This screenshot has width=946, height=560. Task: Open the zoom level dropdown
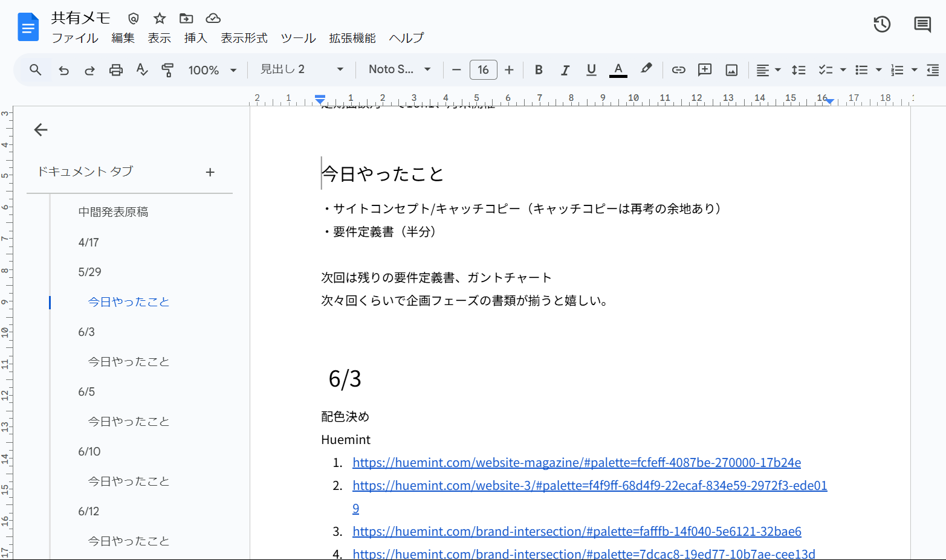pos(212,70)
